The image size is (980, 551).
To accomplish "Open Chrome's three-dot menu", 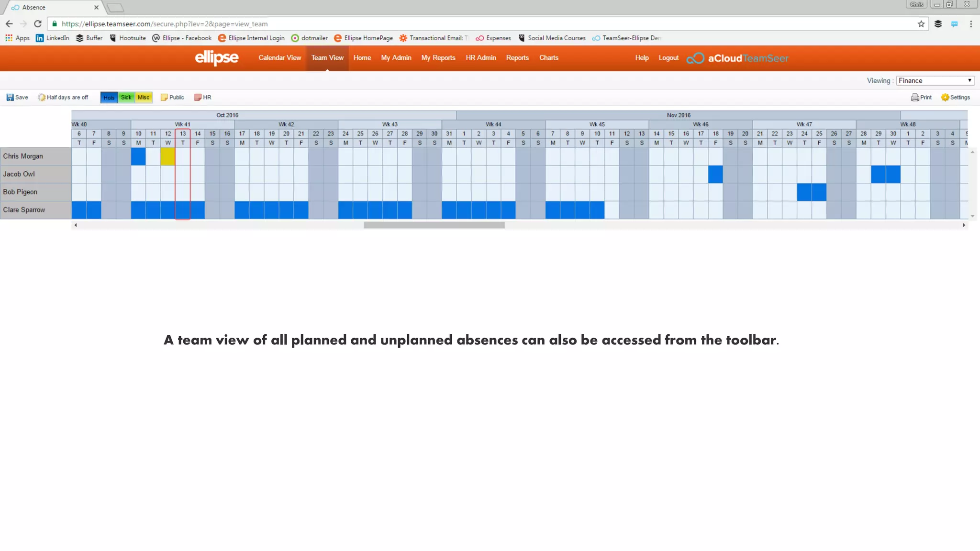I will pyautogui.click(x=971, y=24).
